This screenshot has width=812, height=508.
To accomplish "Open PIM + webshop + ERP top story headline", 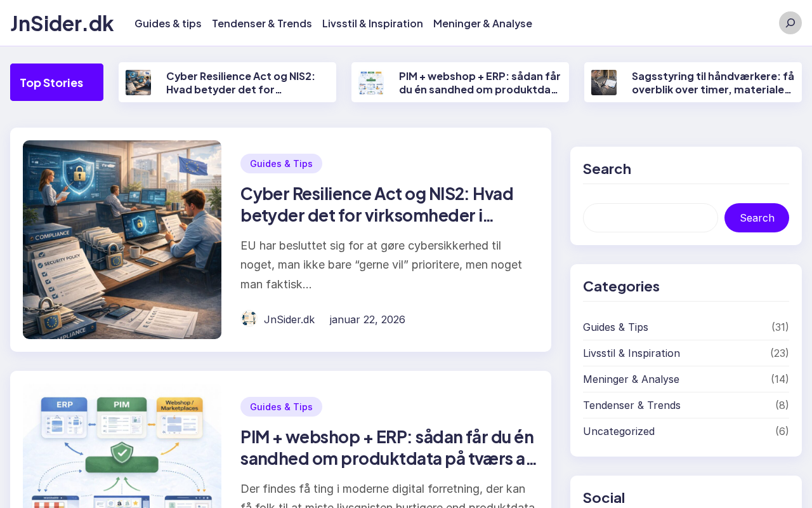I will (x=480, y=83).
